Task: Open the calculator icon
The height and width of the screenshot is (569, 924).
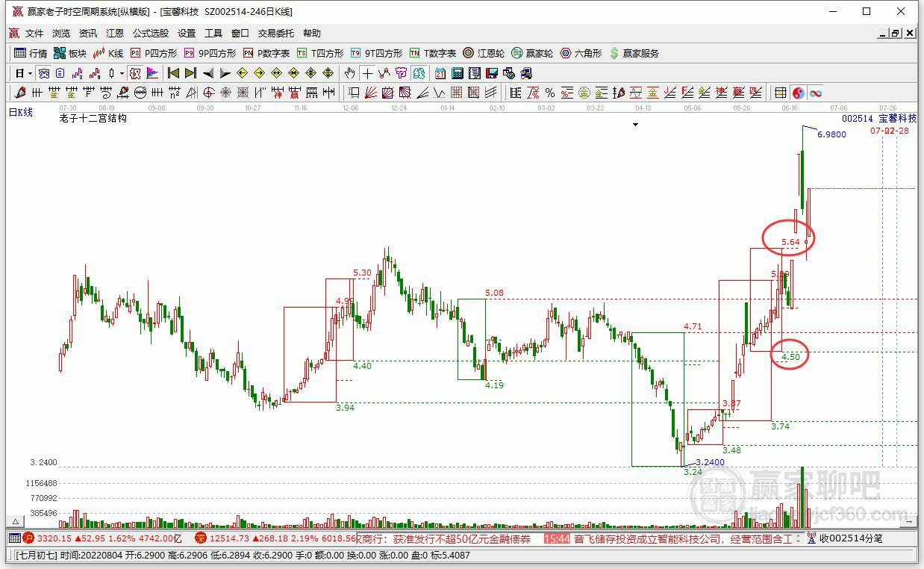Action: (x=457, y=73)
